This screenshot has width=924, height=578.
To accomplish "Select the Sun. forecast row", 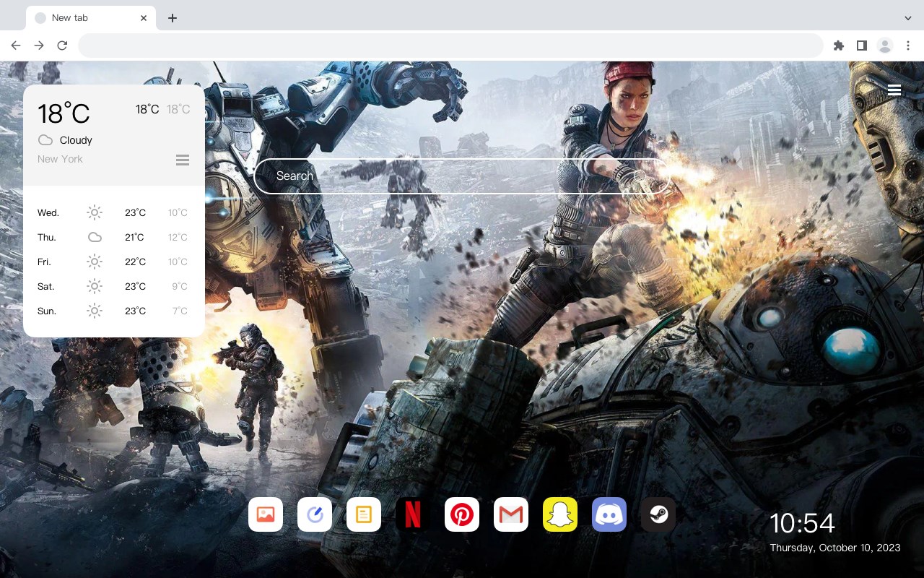I will pos(113,311).
